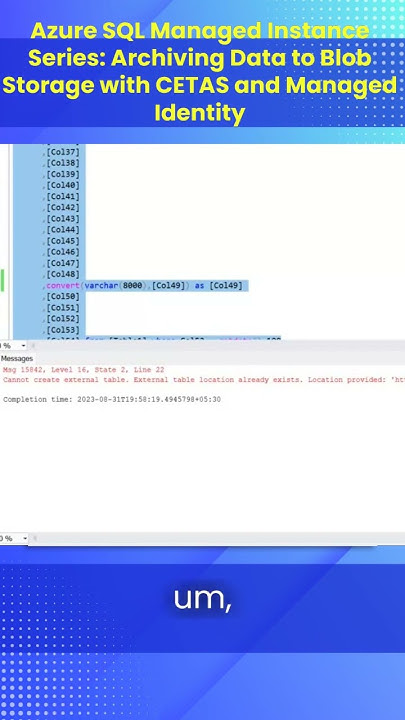The width and height of the screenshot is (405, 720).
Task: Click the [Col44] line in the query
Action: point(63,230)
